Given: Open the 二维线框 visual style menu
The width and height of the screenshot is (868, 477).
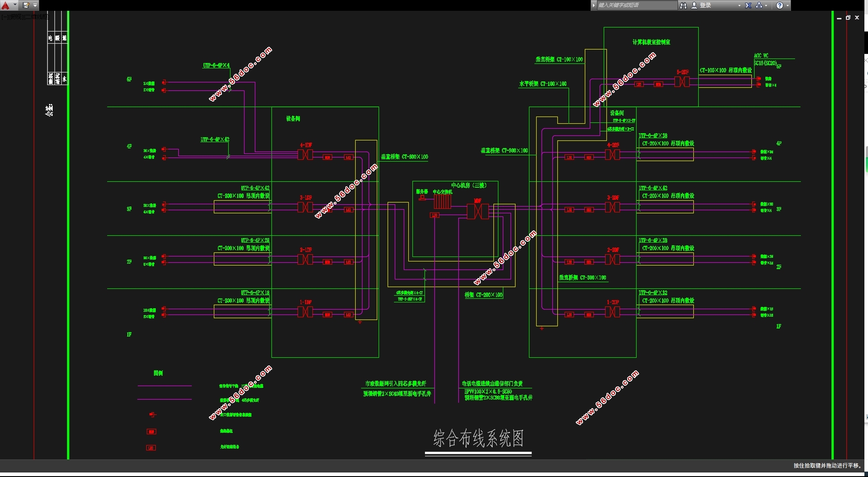Looking at the screenshot, I should (36, 17).
